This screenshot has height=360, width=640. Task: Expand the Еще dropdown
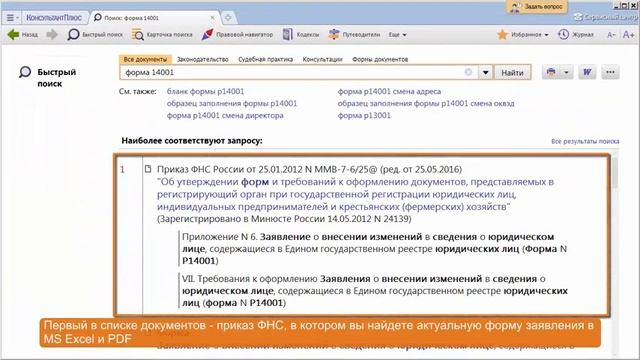point(398,35)
